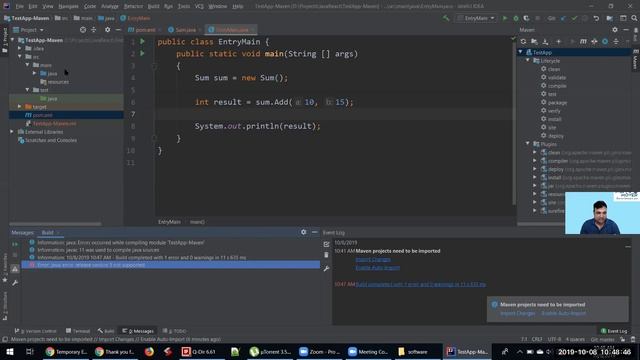
Task: Collapse the Plugins node in Maven panel
Action: [528, 144]
